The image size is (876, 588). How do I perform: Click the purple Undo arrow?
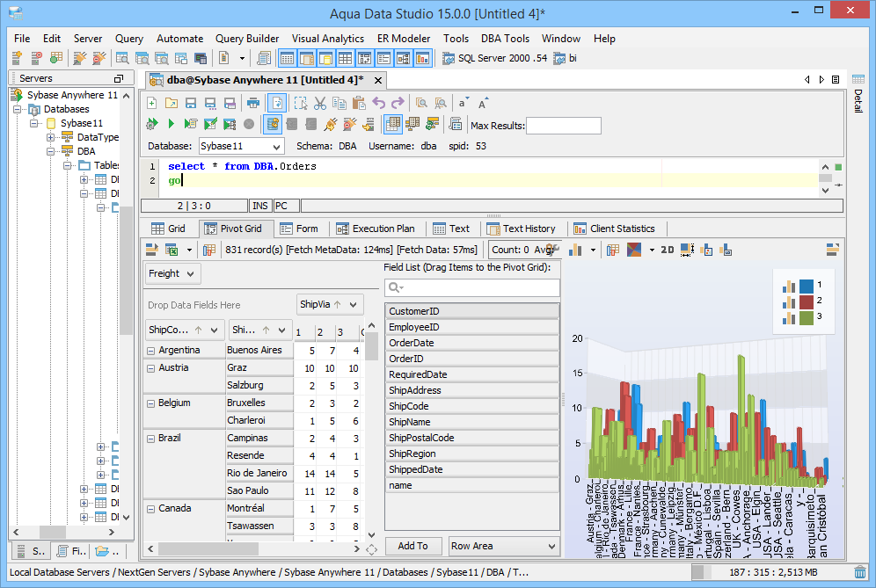tap(379, 104)
